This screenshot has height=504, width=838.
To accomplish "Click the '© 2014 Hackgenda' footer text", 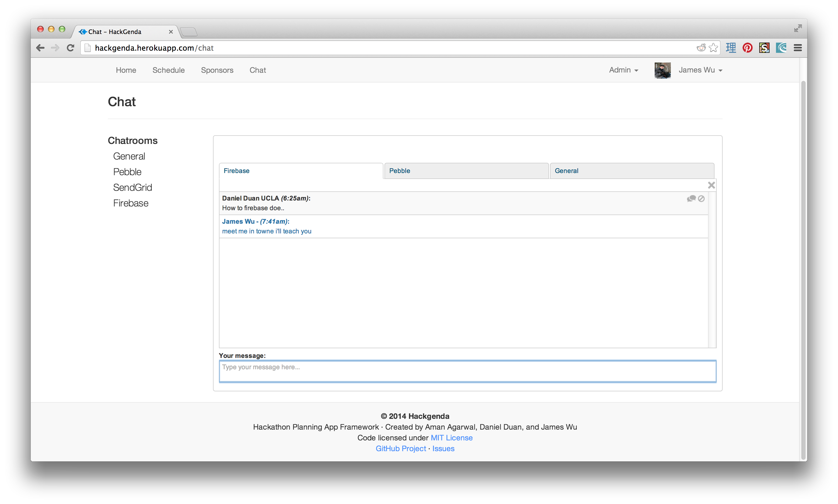I will [x=415, y=416].
